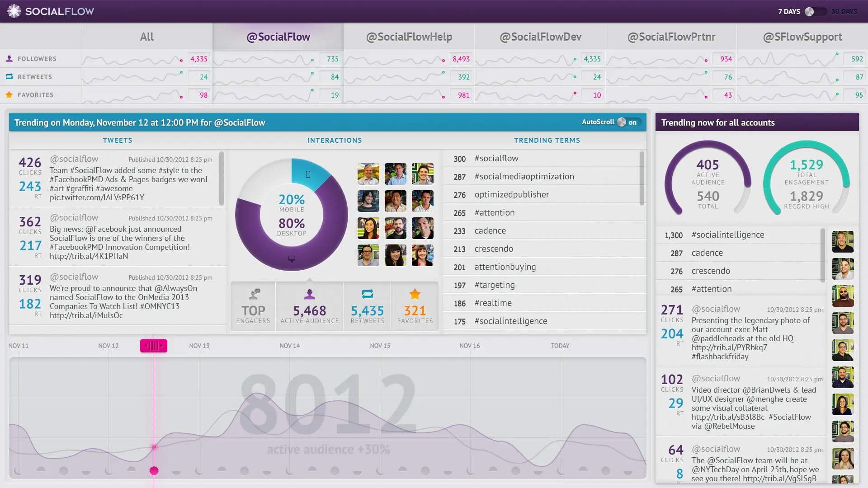
Task: Select the Favorites star icon in sidebar
Action: 9,94
